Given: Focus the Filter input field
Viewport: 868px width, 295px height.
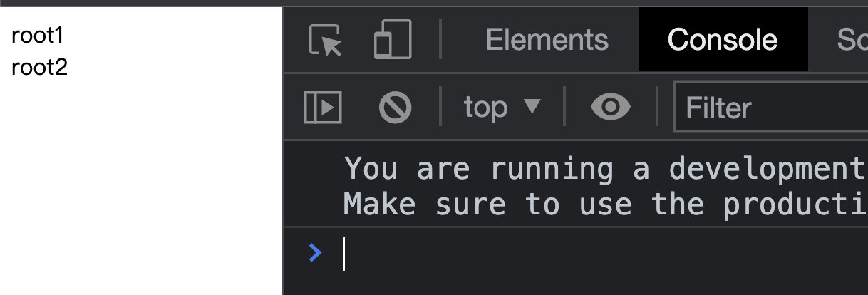Looking at the screenshot, I should (x=771, y=108).
